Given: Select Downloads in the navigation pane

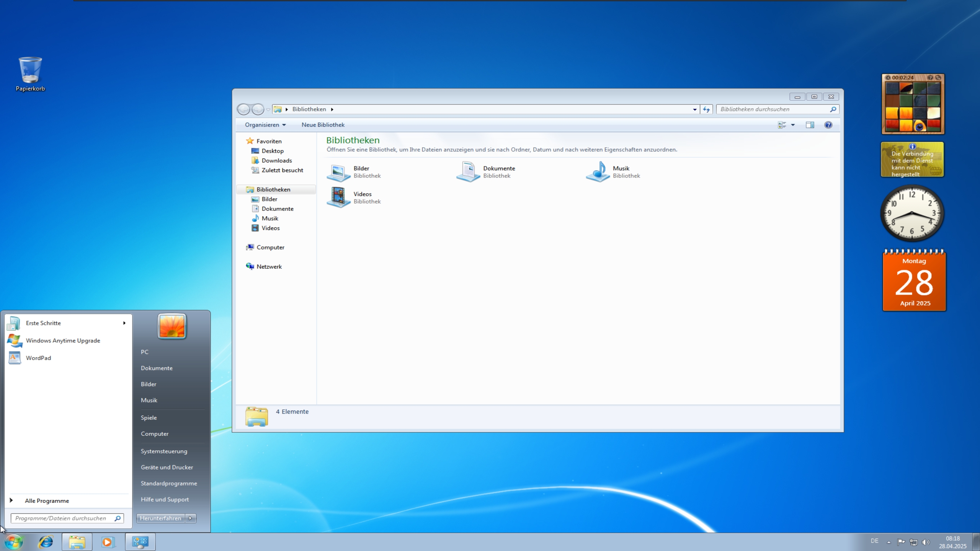Looking at the screenshot, I should 276,161.
